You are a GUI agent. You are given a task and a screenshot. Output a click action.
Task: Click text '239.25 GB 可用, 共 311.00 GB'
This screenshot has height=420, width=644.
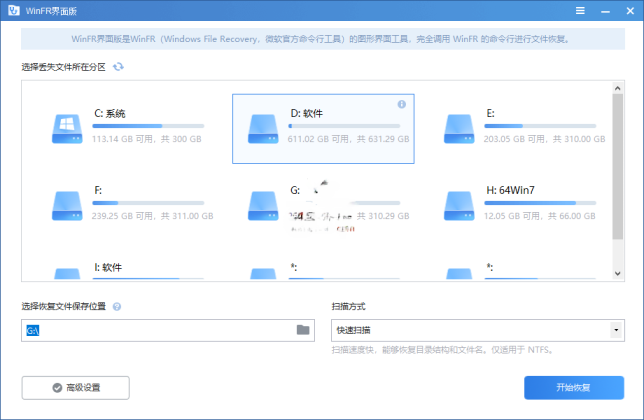click(152, 216)
